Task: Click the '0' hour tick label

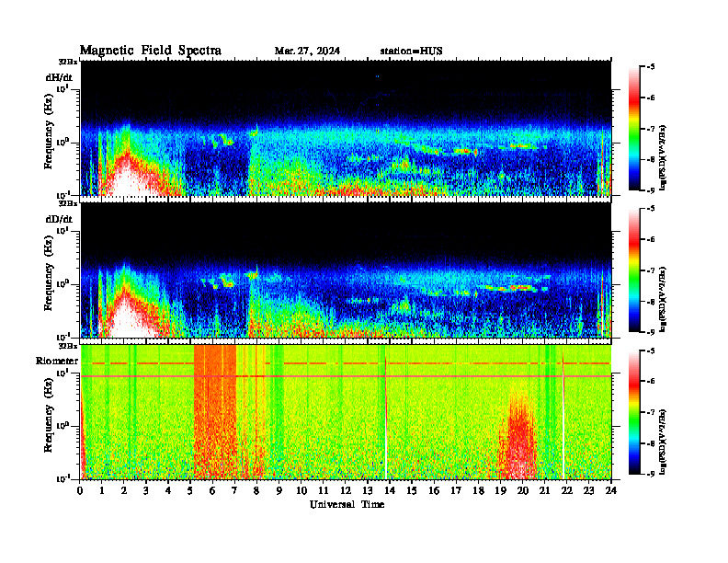Action: pos(80,490)
